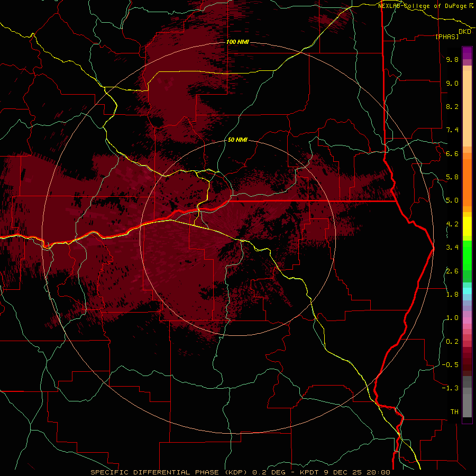Click the 1.0 value on the scale
This screenshot has width=476, height=476.
point(452,318)
